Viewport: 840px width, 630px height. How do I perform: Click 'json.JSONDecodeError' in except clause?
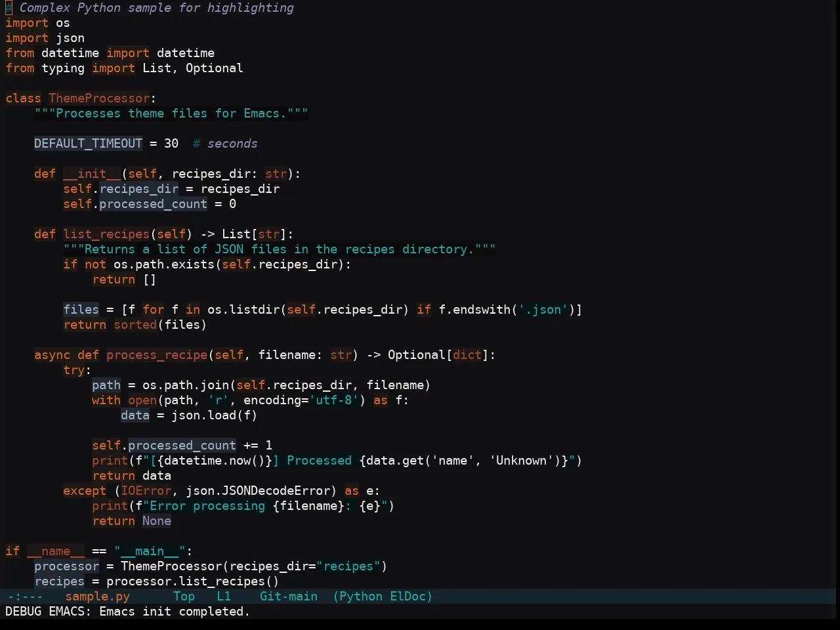tap(258, 491)
